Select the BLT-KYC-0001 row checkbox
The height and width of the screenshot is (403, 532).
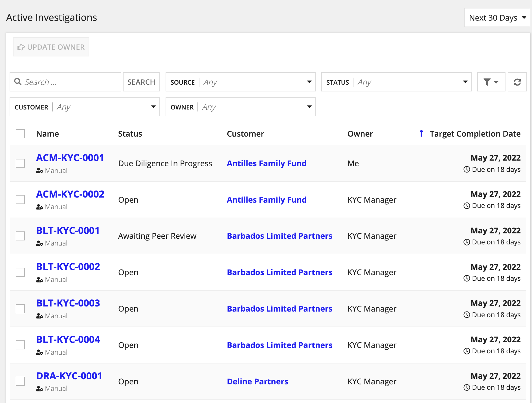20,236
